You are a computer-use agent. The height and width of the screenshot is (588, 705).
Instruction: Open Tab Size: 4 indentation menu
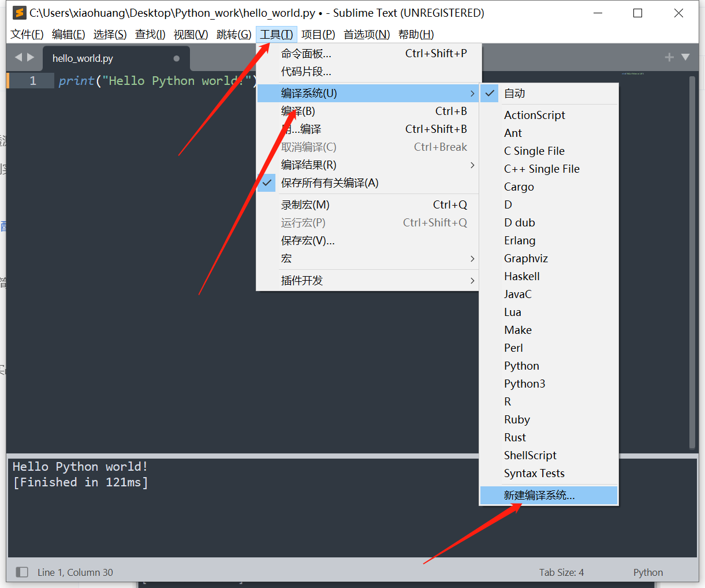[561, 572]
